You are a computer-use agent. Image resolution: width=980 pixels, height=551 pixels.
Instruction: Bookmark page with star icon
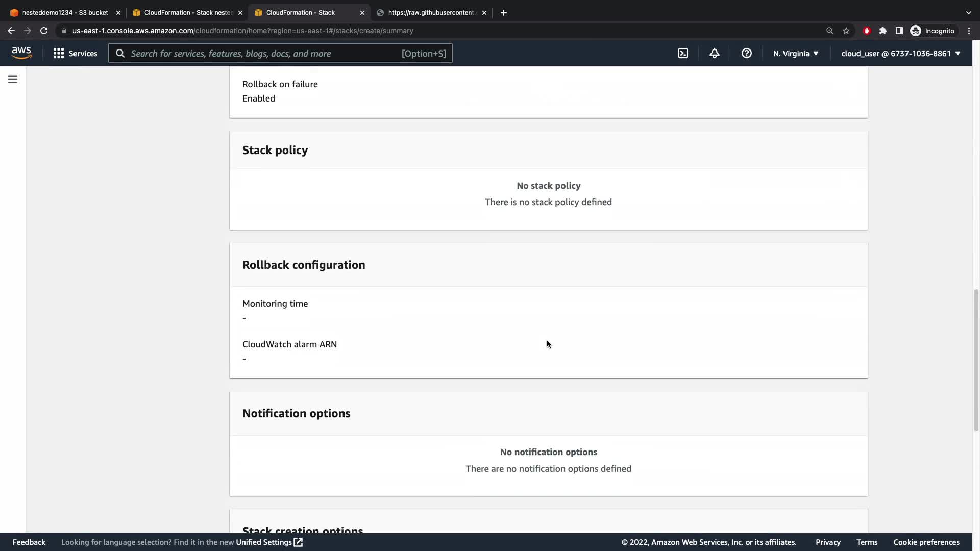(x=846, y=31)
